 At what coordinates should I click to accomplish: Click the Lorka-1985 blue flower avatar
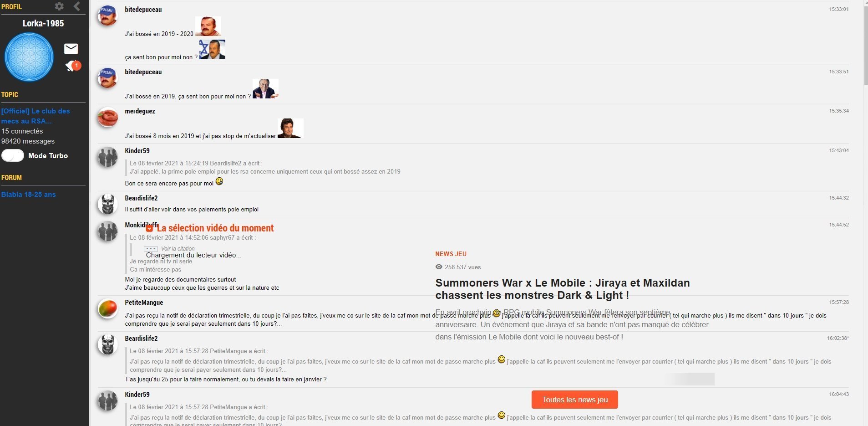click(x=29, y=57)
